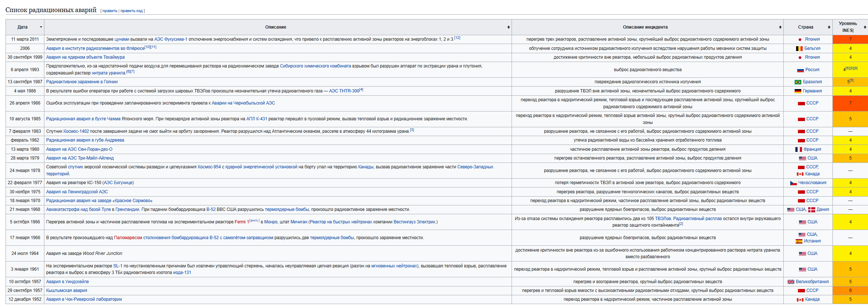
Task: Open the Великобритания country link
Action: pos(812,282)
